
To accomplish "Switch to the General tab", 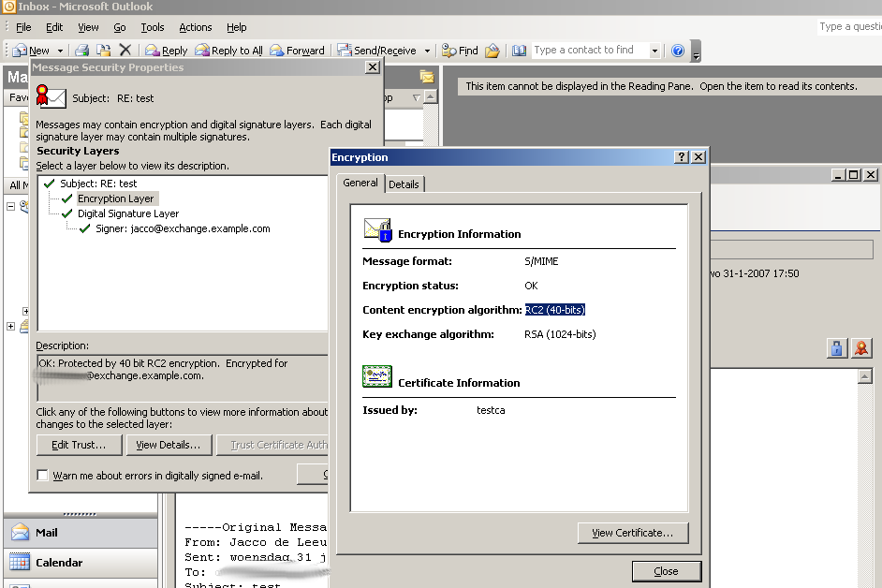I will pyautogui.click(x=360, y=183).
